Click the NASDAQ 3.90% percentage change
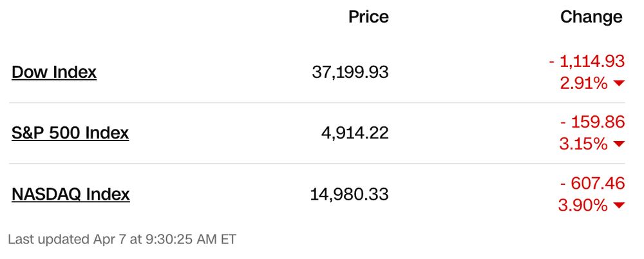Viewport: 644px width, 259px height. tap(583, 206)
